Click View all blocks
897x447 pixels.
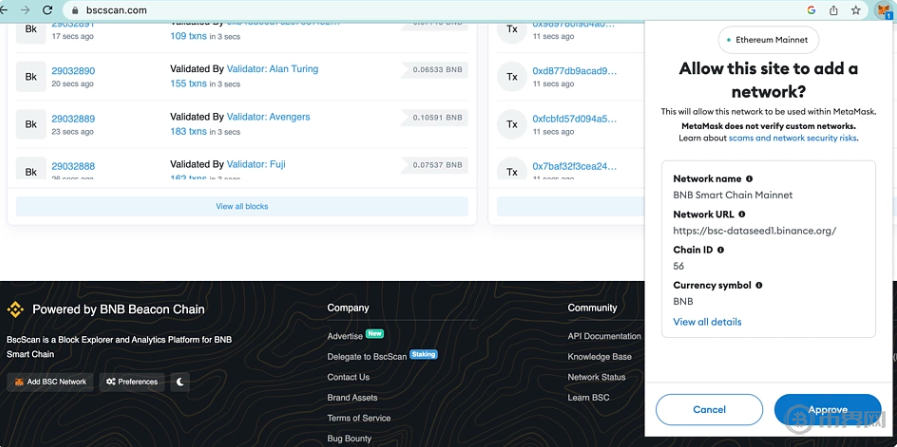pyautogui.click(x=242, y=206)
